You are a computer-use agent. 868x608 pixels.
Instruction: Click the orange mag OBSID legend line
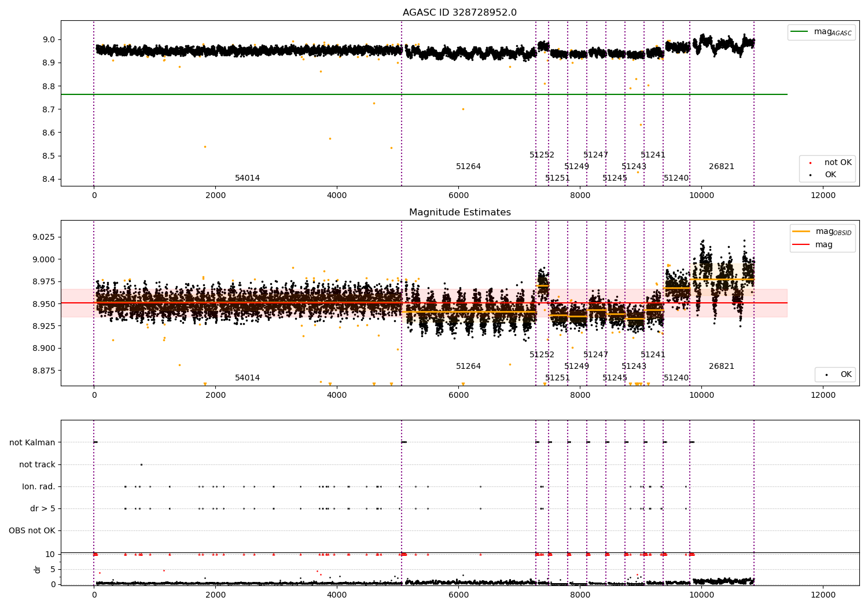coord(801,231)
